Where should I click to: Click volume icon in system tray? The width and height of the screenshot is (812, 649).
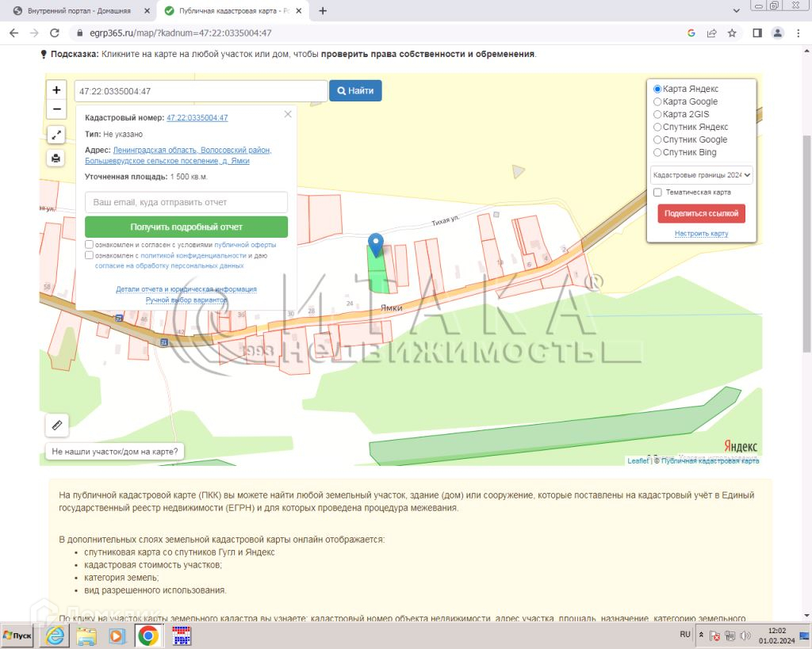coord(745,636)
